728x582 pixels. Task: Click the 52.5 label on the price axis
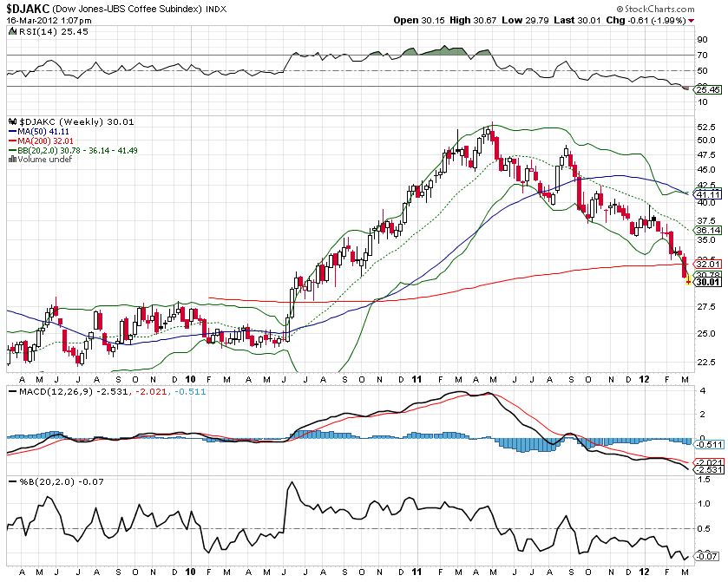click(x=706, y=128)
